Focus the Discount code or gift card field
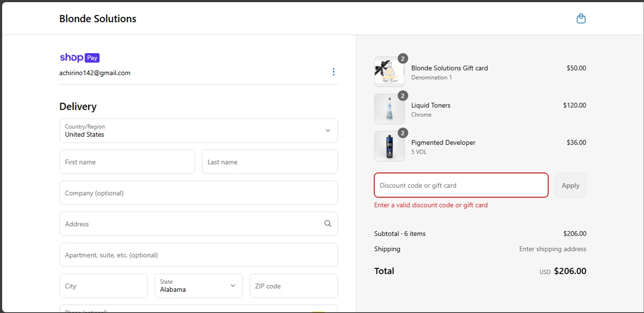Screen dimensions: 644x313 [461, 185]
